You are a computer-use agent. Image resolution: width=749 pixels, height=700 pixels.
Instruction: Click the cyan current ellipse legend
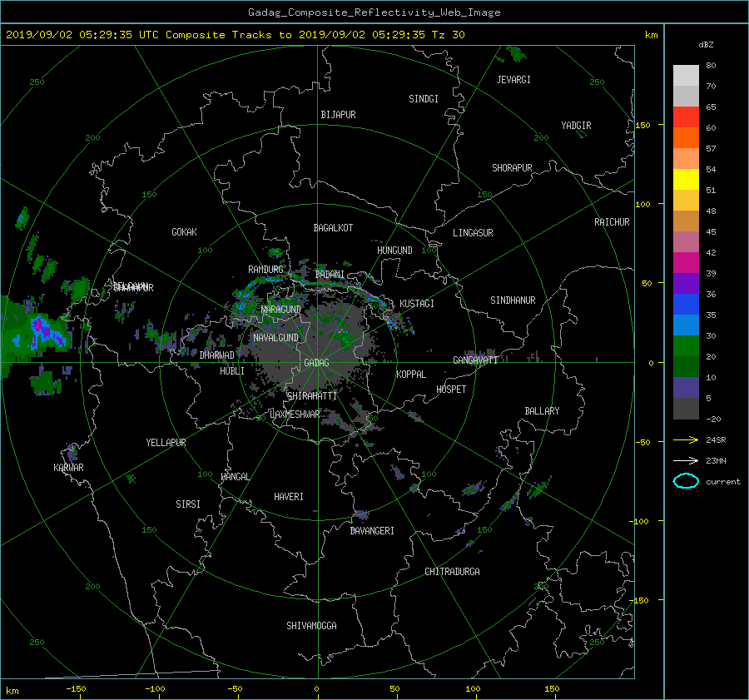tap(686, 481)
